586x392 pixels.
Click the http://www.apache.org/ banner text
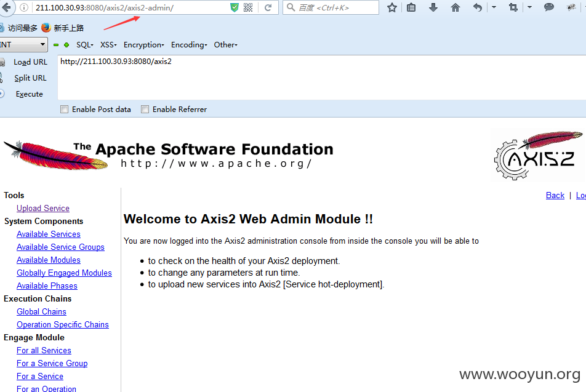pos(216,164)
